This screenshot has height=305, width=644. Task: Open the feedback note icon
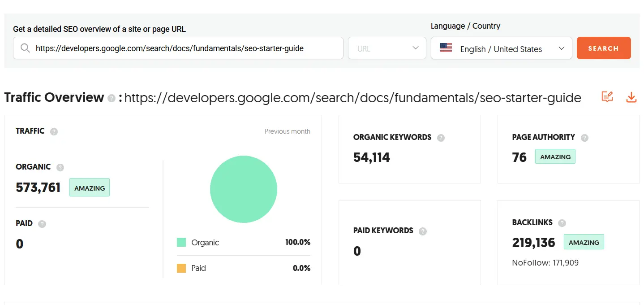point(607,97)
